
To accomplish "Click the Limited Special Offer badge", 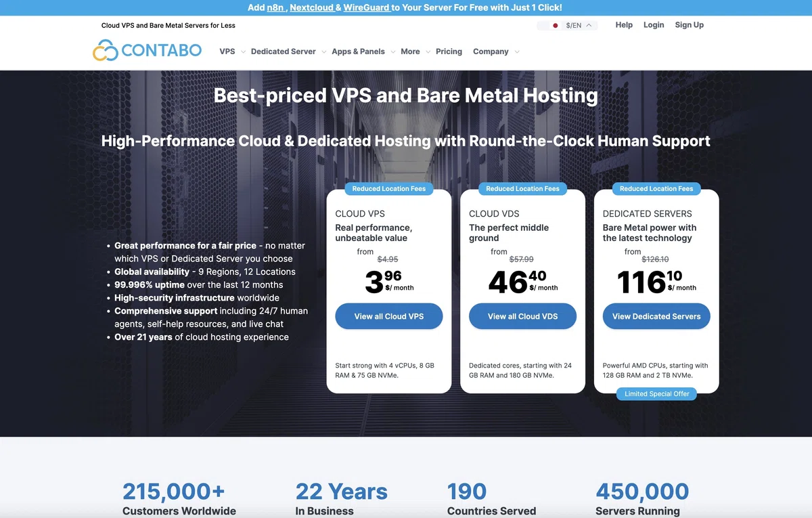I will click(656, 394).
